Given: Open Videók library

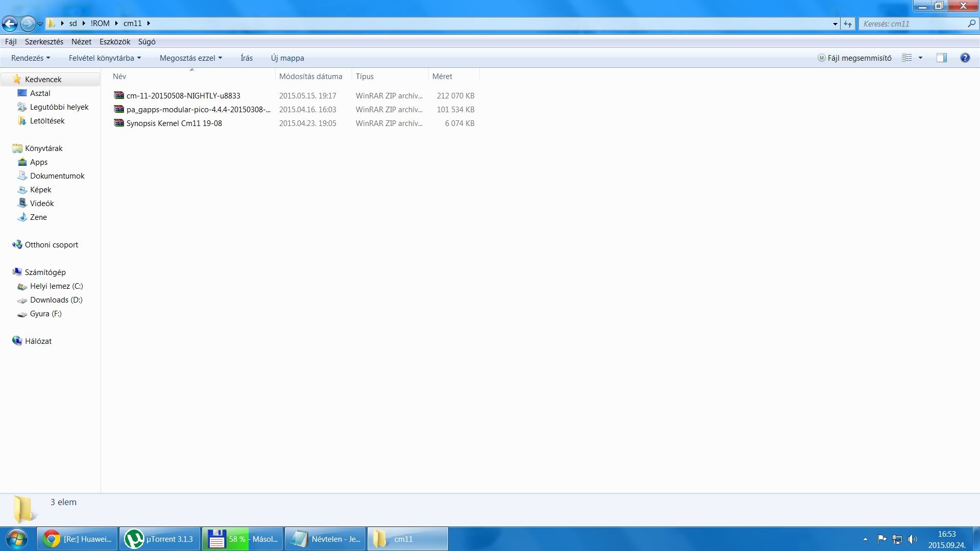Looking at the screenshot, I should coord(42,204).
